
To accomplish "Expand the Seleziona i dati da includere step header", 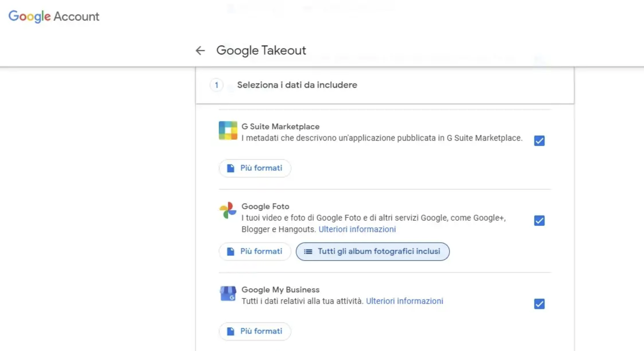I will (297, 85).
